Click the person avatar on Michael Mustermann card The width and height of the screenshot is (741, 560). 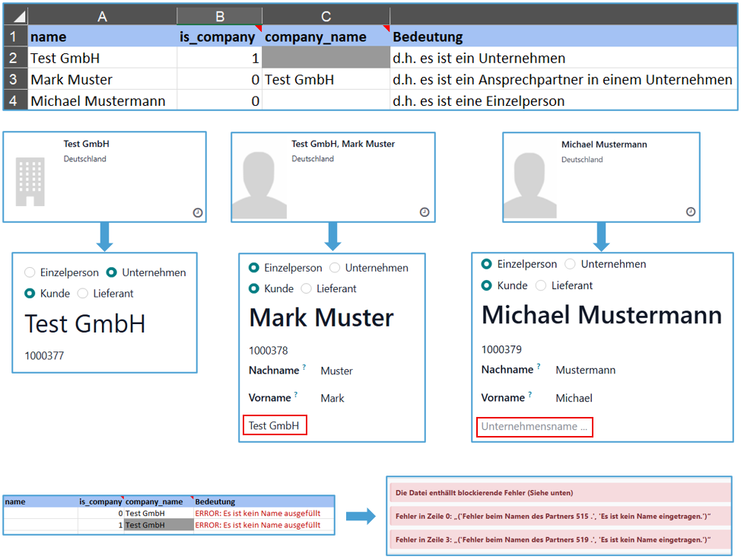pos(530,183)
